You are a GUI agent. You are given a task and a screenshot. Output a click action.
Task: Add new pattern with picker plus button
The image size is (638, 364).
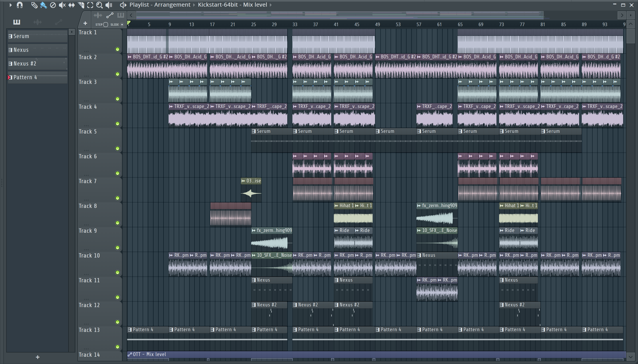tap(37, 357)
